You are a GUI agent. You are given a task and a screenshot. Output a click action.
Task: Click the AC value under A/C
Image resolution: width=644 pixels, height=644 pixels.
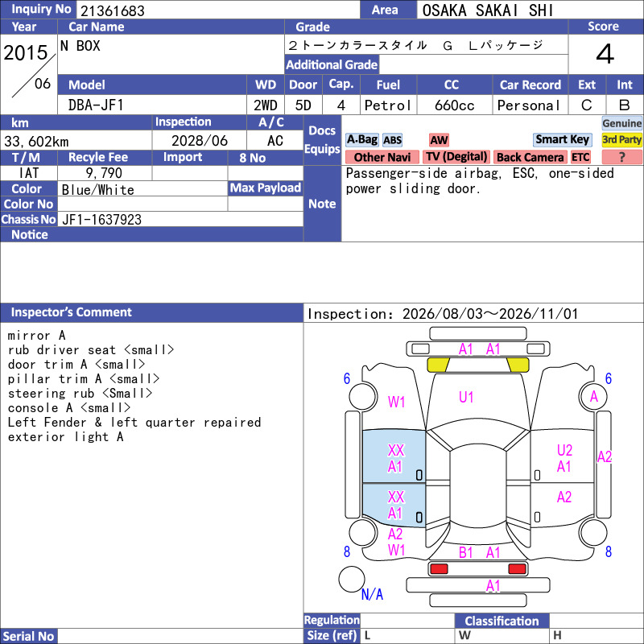[275, 141]
